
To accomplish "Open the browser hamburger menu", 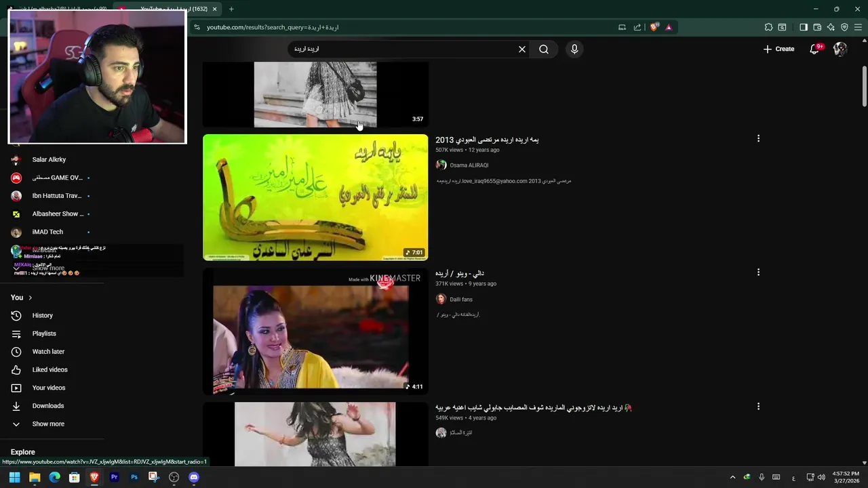I will click(859, 27).
